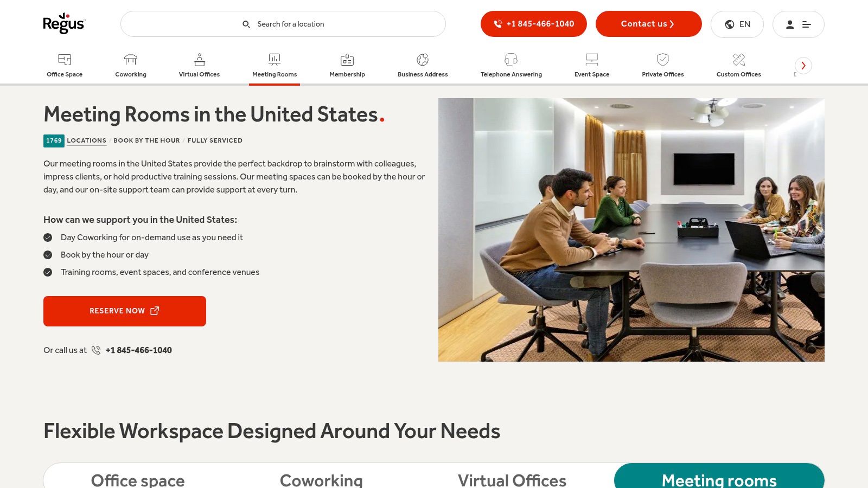
Task: Select the Meeting Rooms nav tab
Action: 275,66
